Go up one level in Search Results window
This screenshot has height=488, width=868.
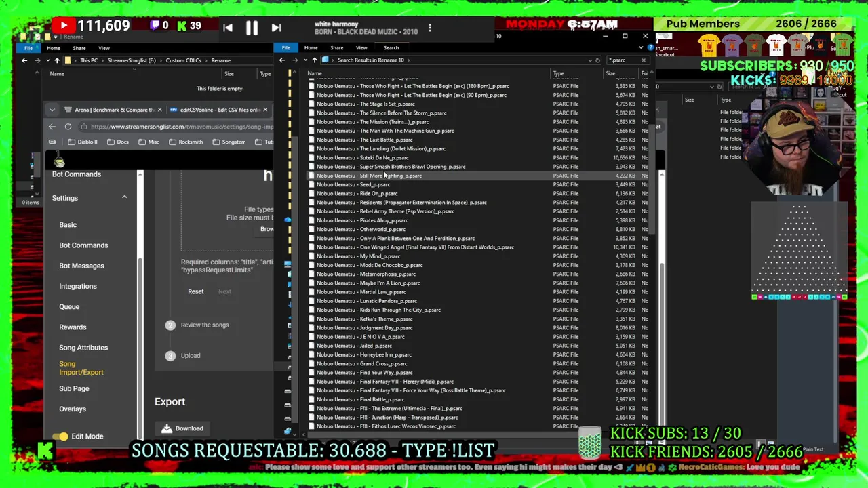tap(315, 60)
